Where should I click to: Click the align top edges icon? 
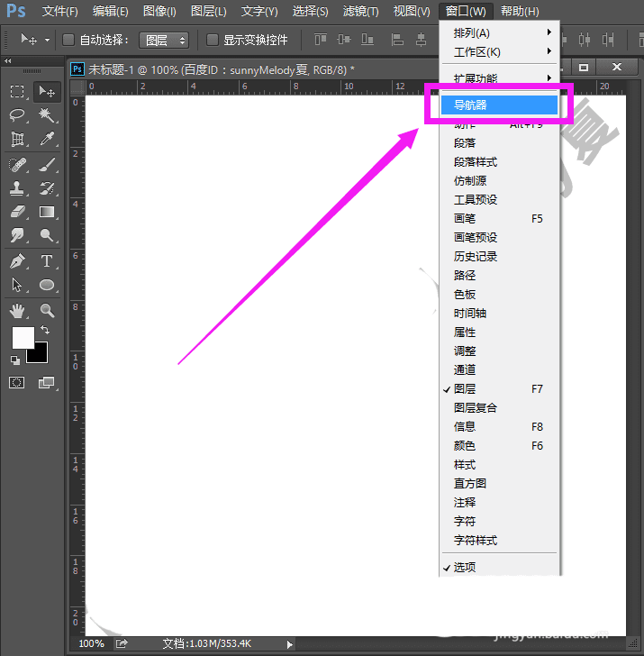321,40
